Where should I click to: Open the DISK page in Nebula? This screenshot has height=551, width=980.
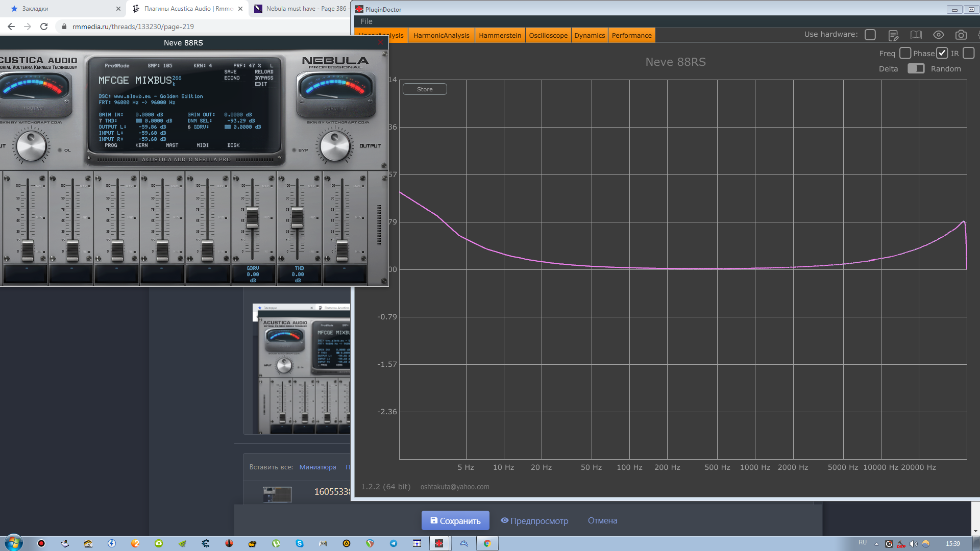coord(233,145)
